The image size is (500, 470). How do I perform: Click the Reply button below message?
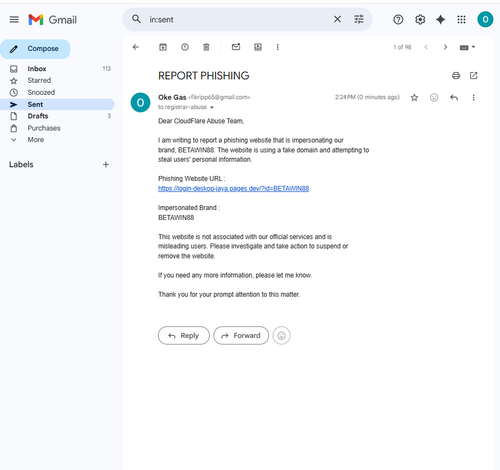tap(184, 335)
